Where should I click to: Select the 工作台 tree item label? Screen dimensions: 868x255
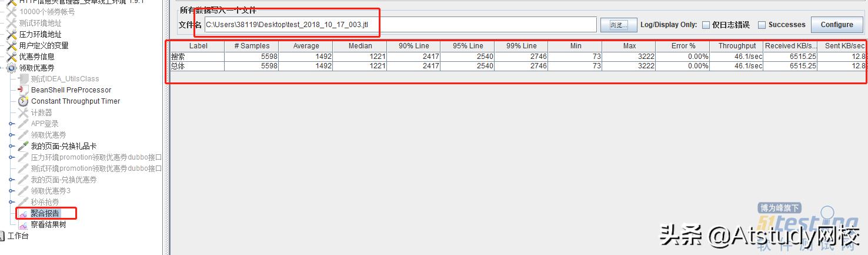(x=18, y=236)
